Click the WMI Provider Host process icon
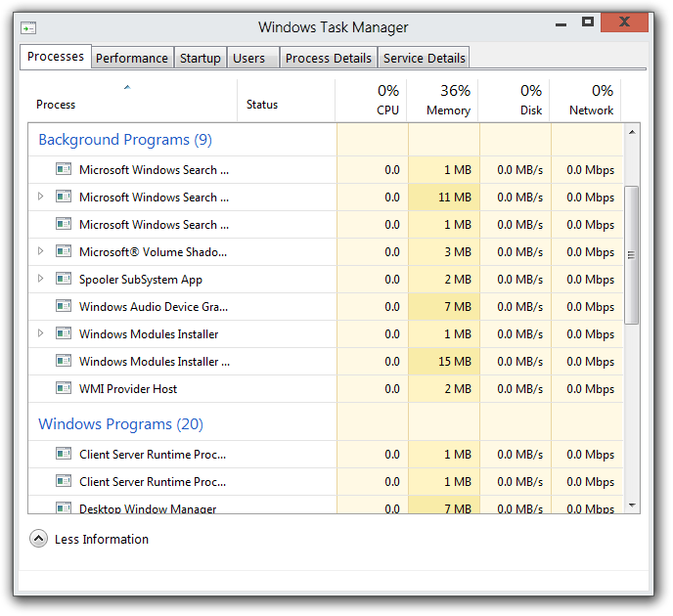This screenshot has width=673, height=616. pos(64,388)
